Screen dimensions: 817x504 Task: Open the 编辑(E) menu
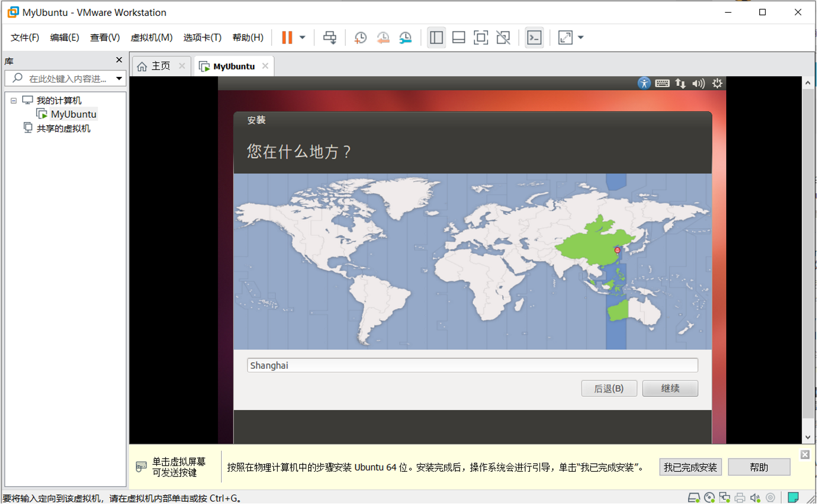(x=64, y=38)
